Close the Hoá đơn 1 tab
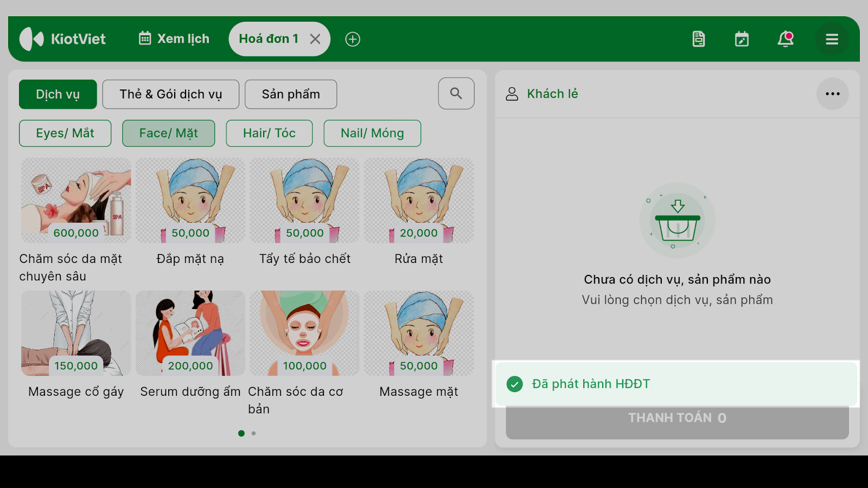 pyautogui.click(x=315, y=39)
